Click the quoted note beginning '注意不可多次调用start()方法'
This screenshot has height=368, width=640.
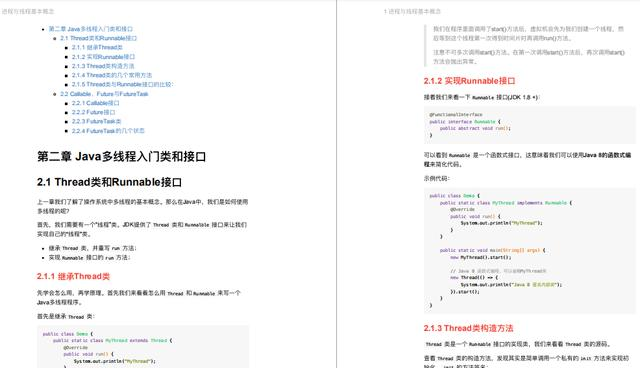coord(529,57)
